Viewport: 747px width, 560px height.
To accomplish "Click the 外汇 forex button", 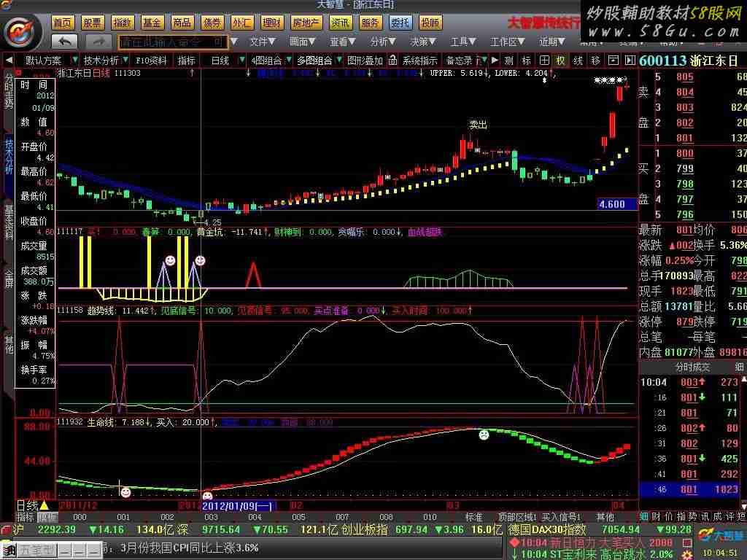I will (x=242, y=23).
